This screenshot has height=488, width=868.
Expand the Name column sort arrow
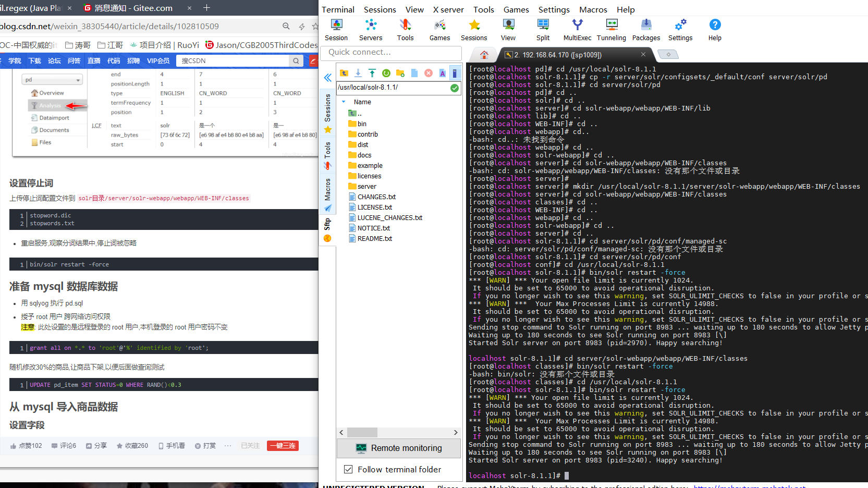(x=344, y=102)
